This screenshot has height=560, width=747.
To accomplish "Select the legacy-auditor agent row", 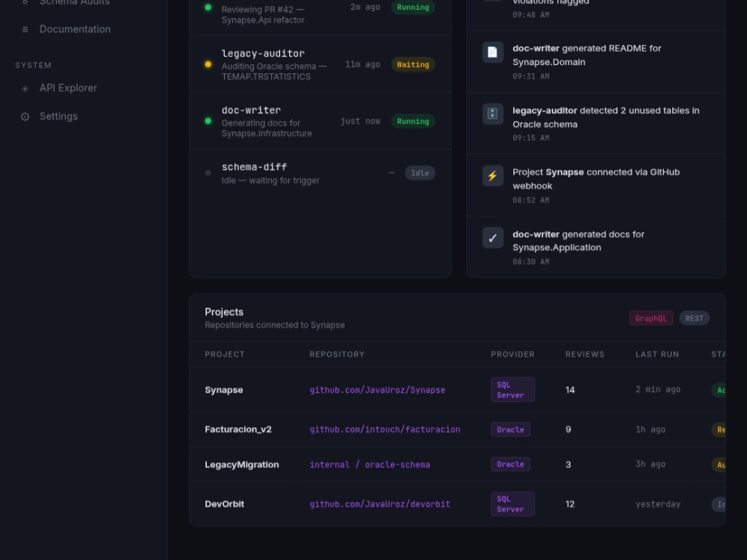I will tap(320, 64).
